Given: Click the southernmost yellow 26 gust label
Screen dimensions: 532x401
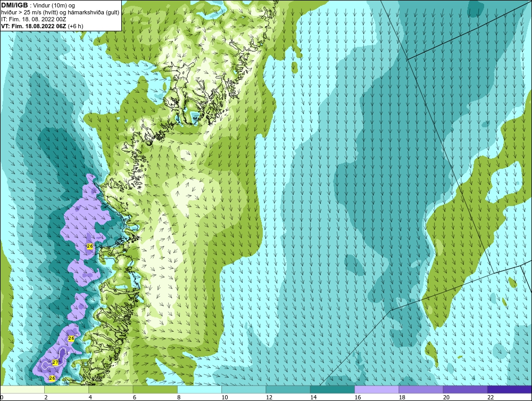Looking at the screenshot, I should (52, 378).
